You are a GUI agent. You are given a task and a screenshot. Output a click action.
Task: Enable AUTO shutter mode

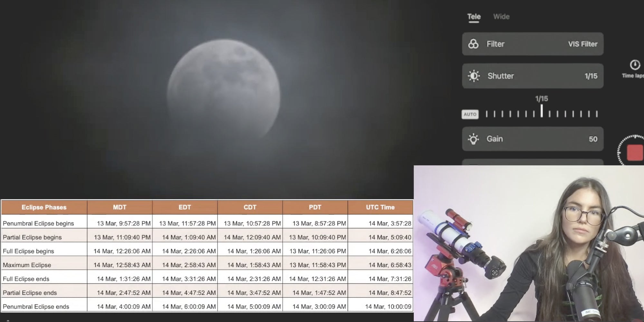pos(470,114)
